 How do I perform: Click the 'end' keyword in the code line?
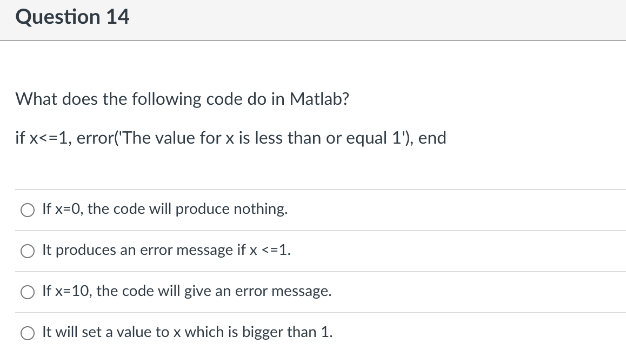[432, 138]
